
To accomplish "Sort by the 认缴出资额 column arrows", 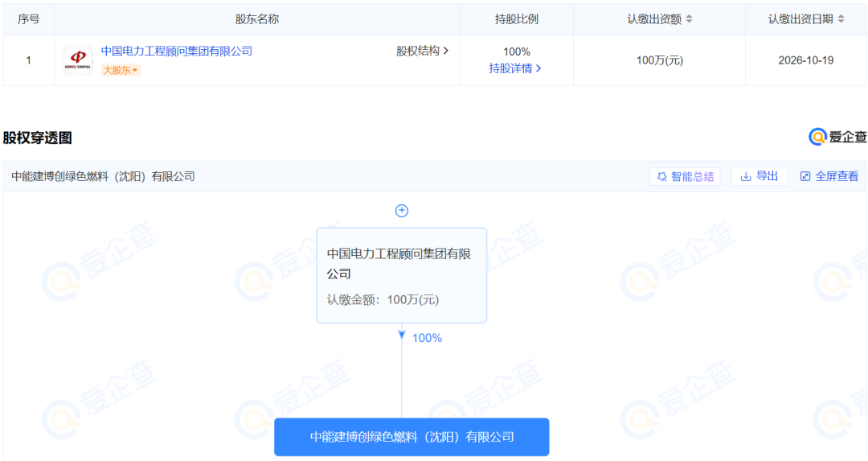I will tap(689, 19).
